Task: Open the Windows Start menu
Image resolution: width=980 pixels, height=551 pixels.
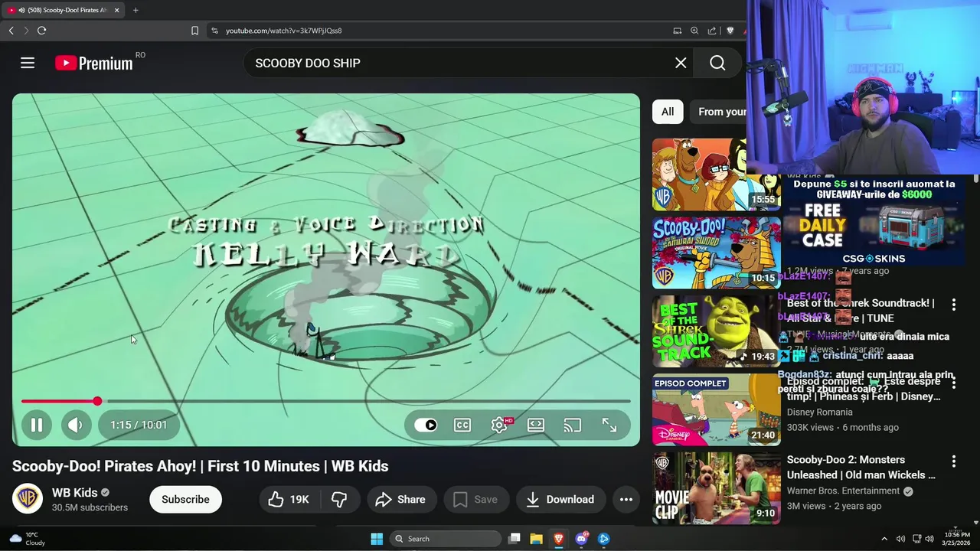Action: click(x=377, y=539)
